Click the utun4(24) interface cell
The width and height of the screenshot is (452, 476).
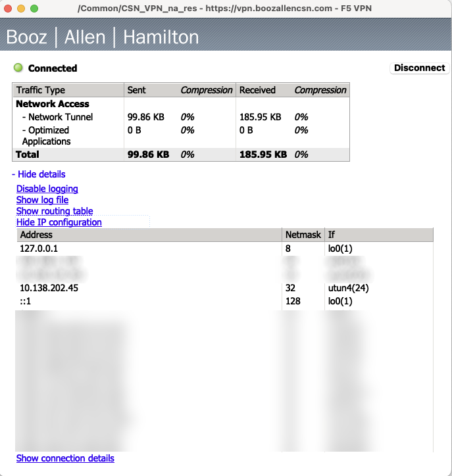349,288
